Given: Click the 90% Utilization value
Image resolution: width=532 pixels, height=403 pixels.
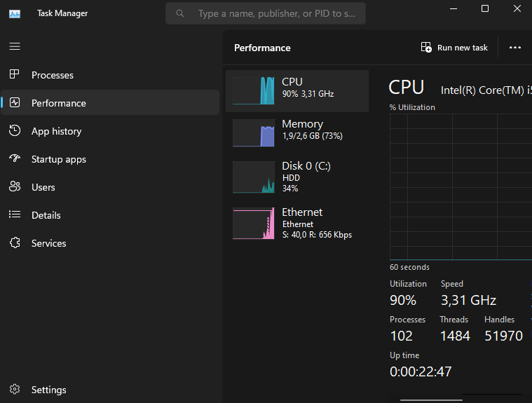Looking at the screenshot, I should (x=403, y=300).
